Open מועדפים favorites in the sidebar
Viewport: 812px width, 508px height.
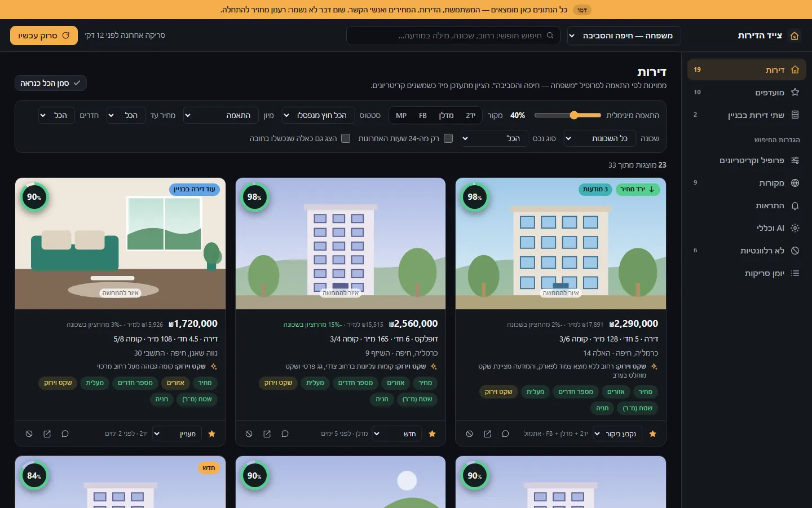pyautogui.click(x=747, y=92)
